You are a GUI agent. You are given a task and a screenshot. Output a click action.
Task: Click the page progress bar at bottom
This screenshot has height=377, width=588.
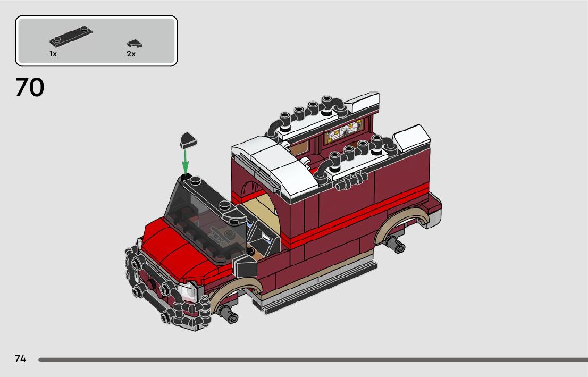313,360
